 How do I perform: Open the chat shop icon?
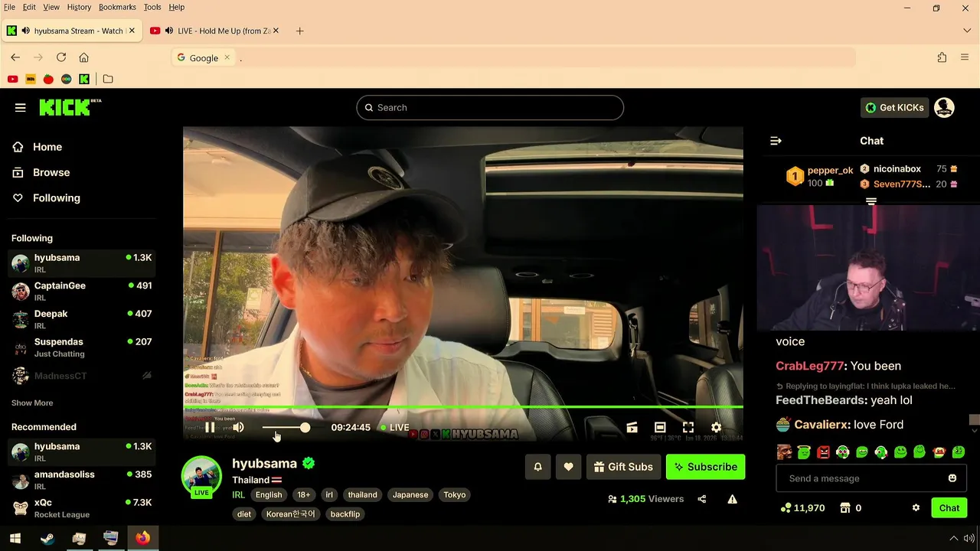coord(845,508)
